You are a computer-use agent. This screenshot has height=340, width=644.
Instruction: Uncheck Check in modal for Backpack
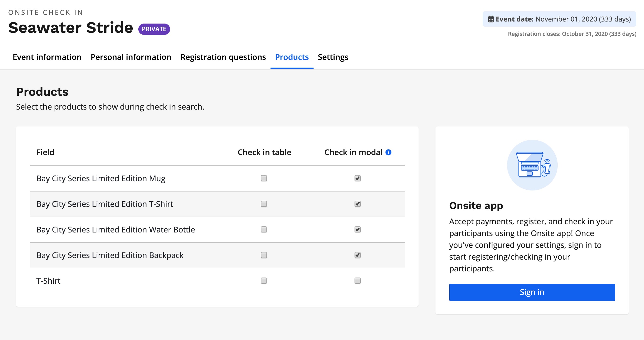coord(357,255)
